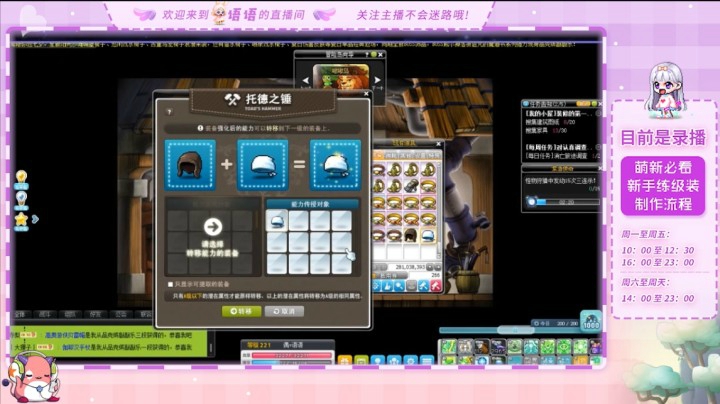Expand the arrow beside the star icon
The image size is (720, 404).
[x=35, y=219]
